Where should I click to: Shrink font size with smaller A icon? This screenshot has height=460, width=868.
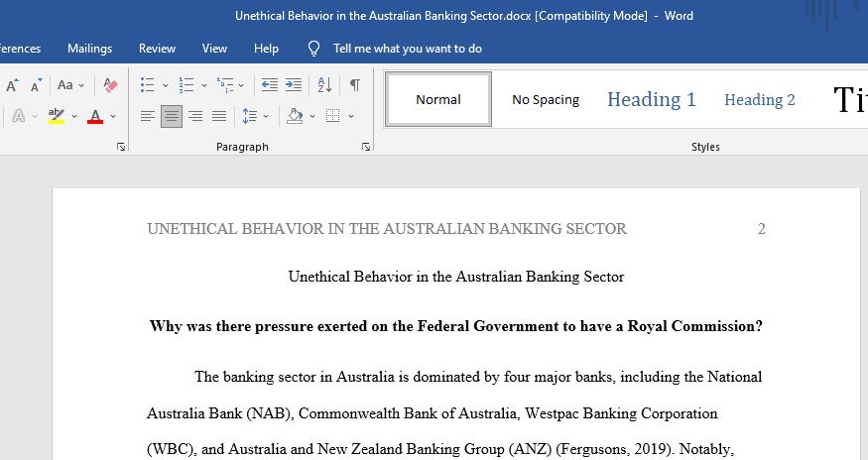[x=36, y=85]
